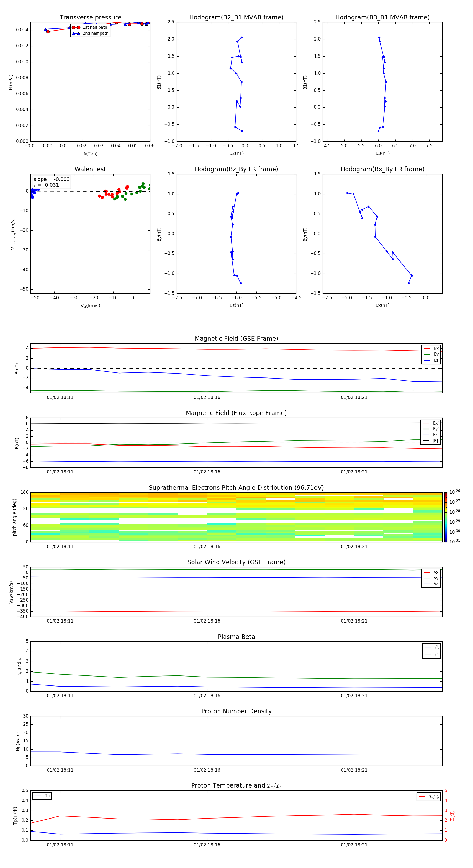Image resolution: width=473 pixels, height=868 pixels.
Task: Select "Bx'" in the Flux Rope legend
Action: (x=431, y=423)
